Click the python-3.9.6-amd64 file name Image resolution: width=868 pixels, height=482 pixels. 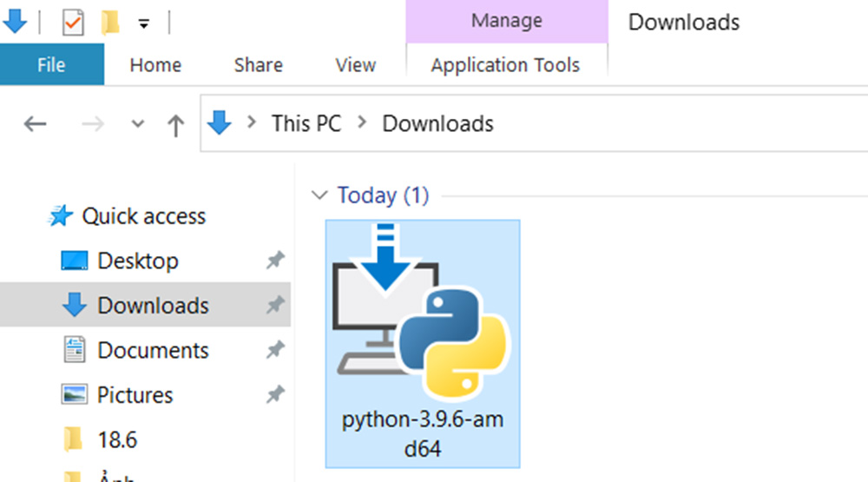[x=423, y=434]
